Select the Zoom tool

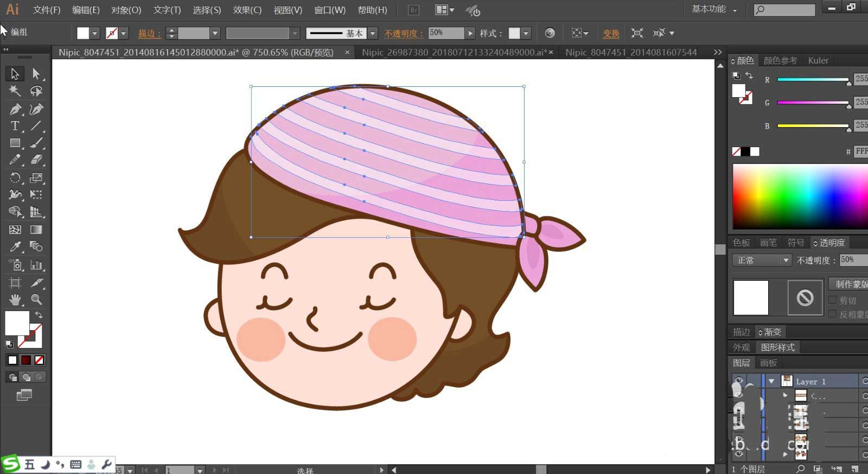point(36,299)
